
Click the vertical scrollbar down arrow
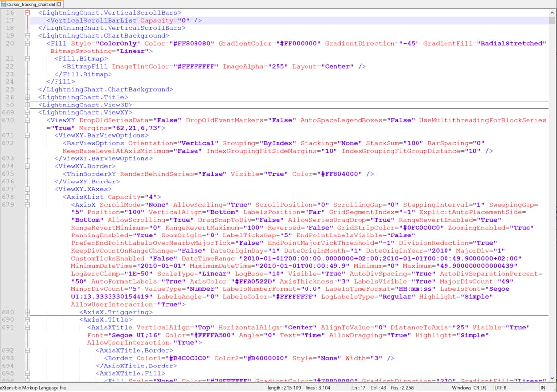tap(553, 378)
